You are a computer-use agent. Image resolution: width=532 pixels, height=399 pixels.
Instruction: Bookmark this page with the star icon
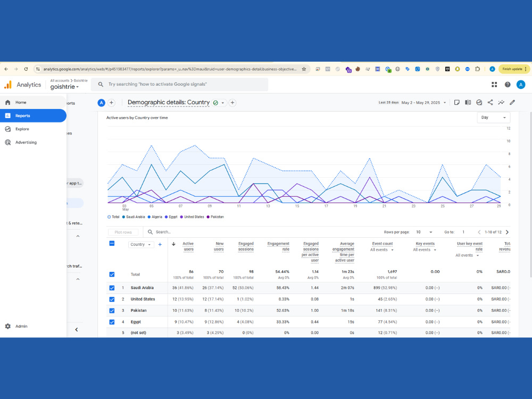coord(304,69)
